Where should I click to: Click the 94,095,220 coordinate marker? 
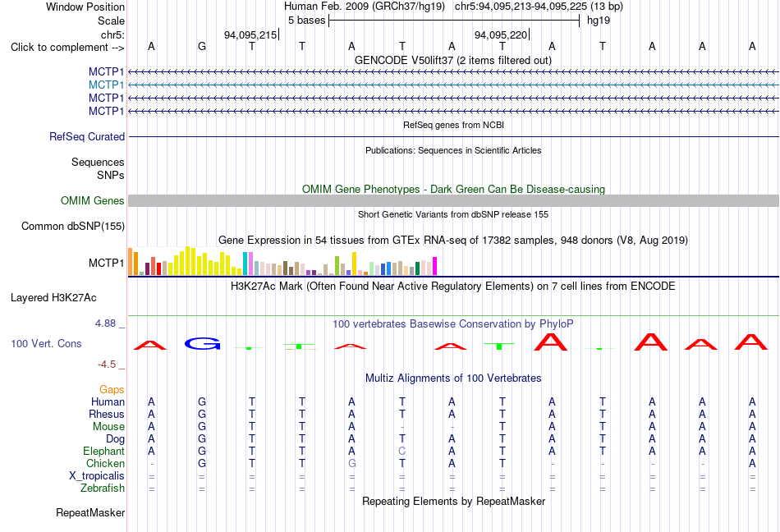point(501,34)
